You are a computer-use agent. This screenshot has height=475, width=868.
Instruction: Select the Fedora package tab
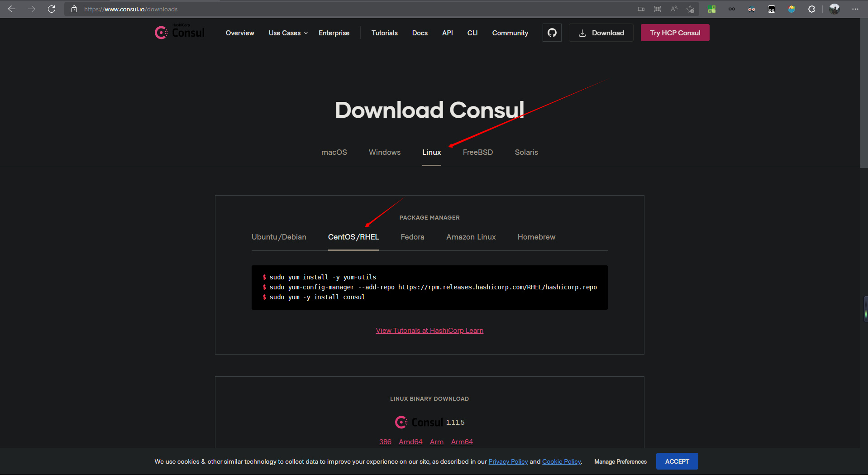(x=413, y=237)
